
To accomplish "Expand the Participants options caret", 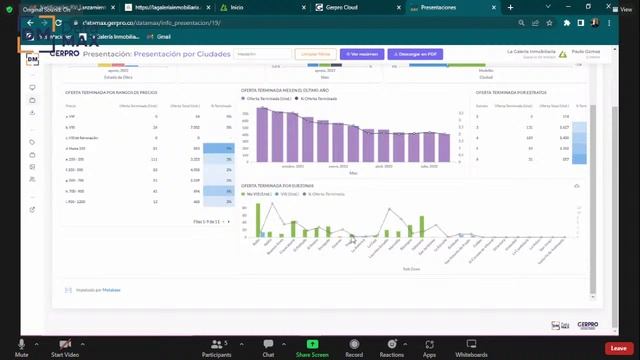I will tap(242, 344).
